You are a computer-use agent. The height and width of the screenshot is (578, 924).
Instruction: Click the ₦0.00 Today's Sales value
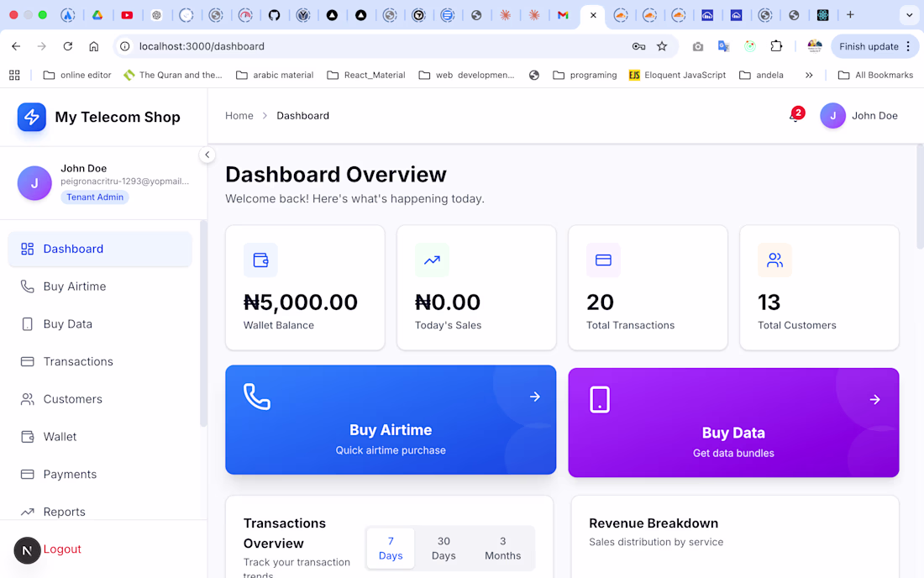coord(448,302)
